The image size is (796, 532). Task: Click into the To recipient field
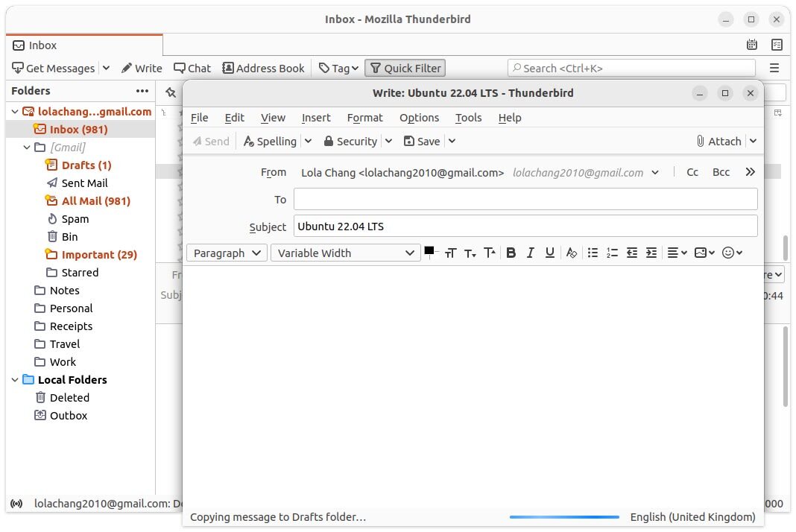(x=525, y=199)
